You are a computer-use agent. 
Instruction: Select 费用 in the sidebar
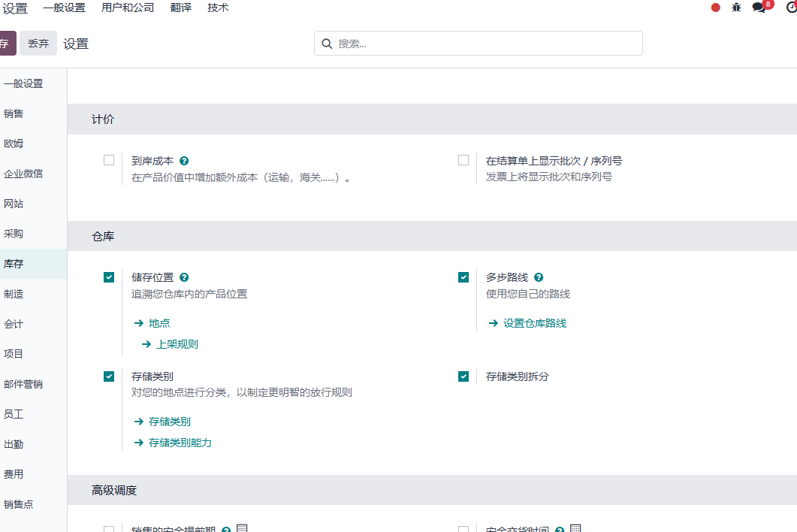(x=33, y=474)
